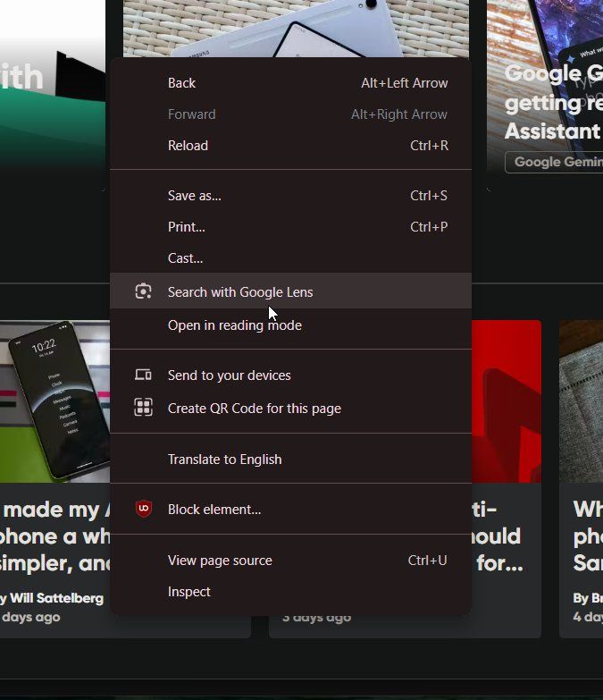Open the article headline starting 'made my'
The height and width of the screenshot is (700, 603).
click(x=54, y=536)
